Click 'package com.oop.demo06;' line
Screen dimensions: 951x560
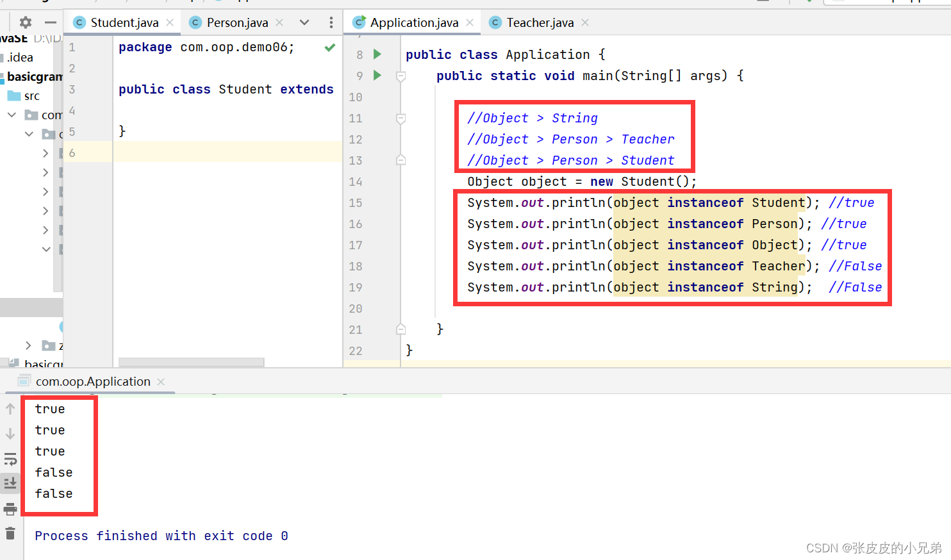[206, 47]
